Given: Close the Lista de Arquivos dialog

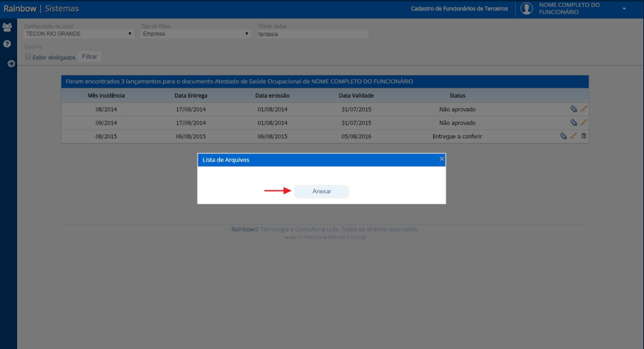Looking at the screenshot, I should [x=442, y=159].
